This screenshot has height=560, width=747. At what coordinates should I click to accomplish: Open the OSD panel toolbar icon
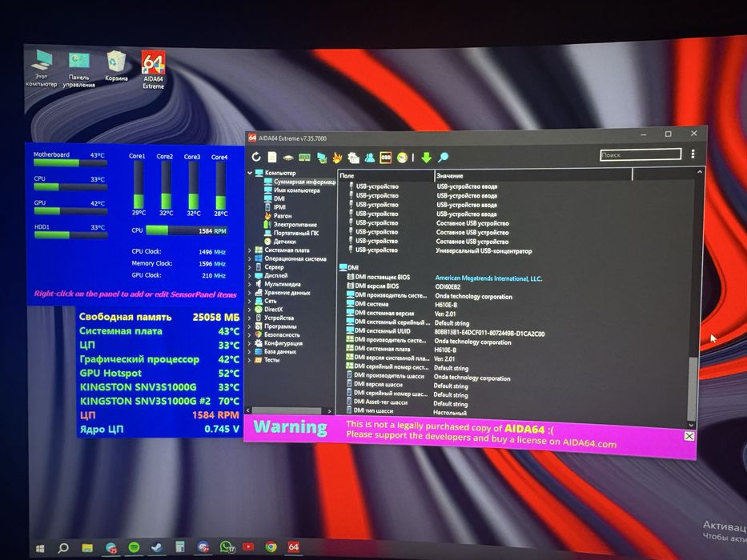pyautogui.click(x=385, y=157)
